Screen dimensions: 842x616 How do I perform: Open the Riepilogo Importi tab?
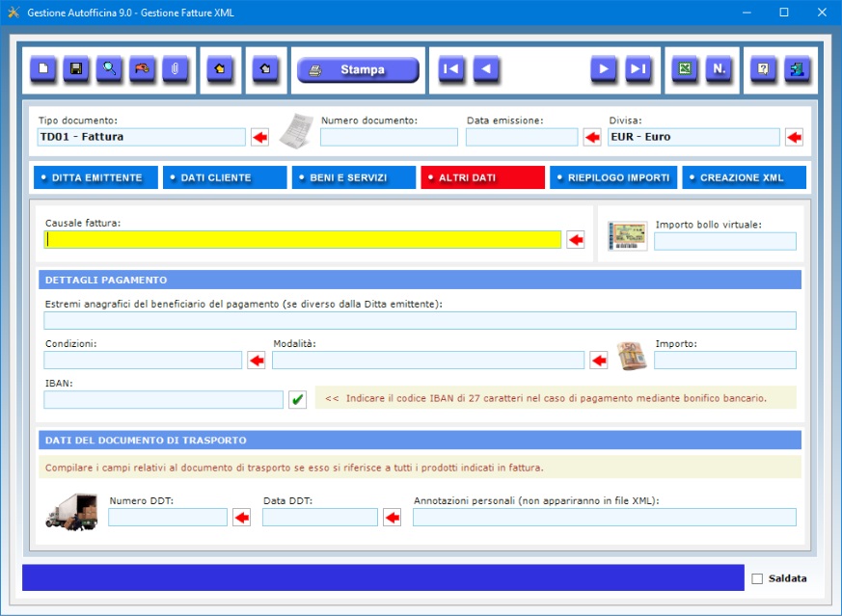(611, 177)
